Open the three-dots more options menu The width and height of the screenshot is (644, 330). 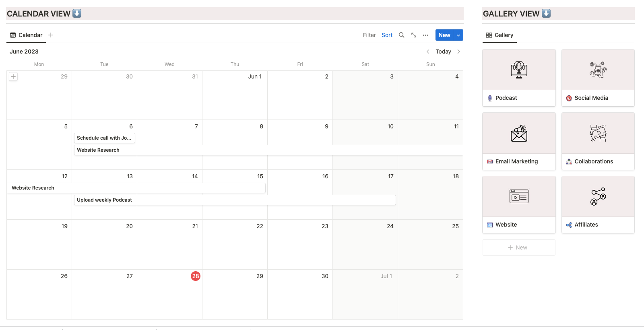point(425,35)
